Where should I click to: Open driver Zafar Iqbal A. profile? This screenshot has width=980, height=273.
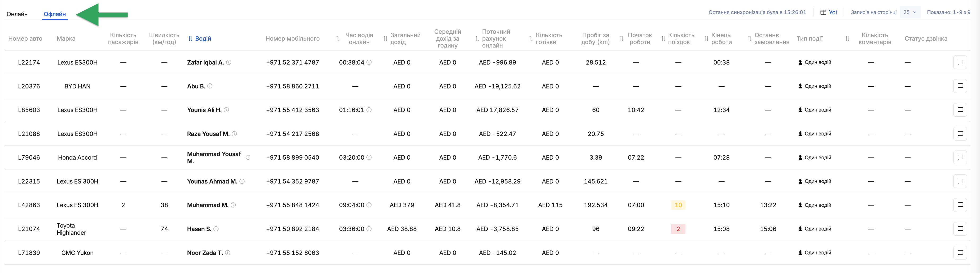(205, 62)
